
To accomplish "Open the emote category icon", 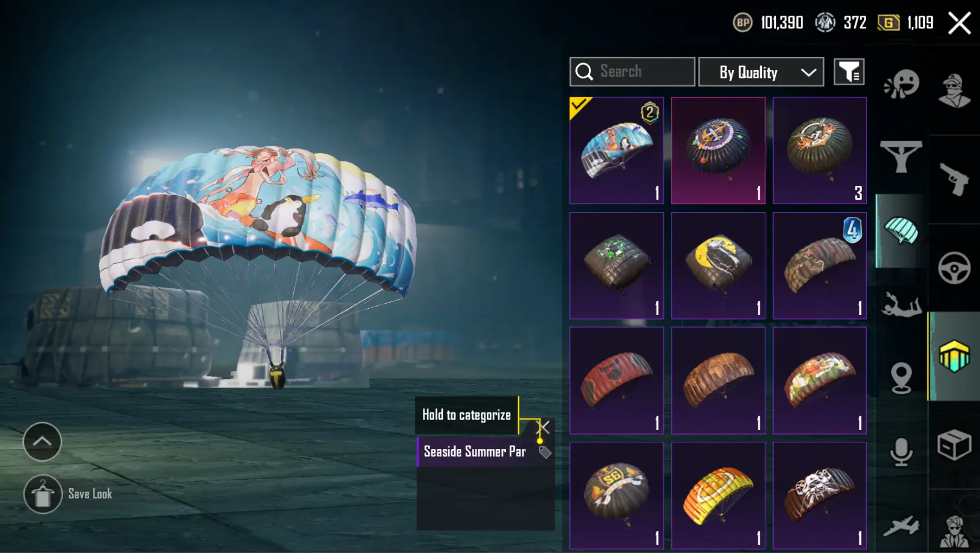I will (901, 85).
